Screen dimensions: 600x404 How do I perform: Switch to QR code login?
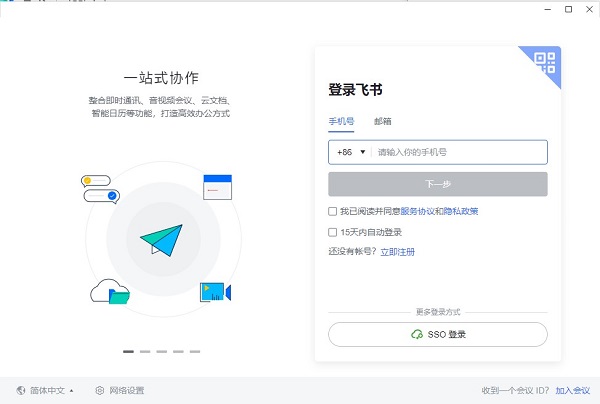pos(546,63)
